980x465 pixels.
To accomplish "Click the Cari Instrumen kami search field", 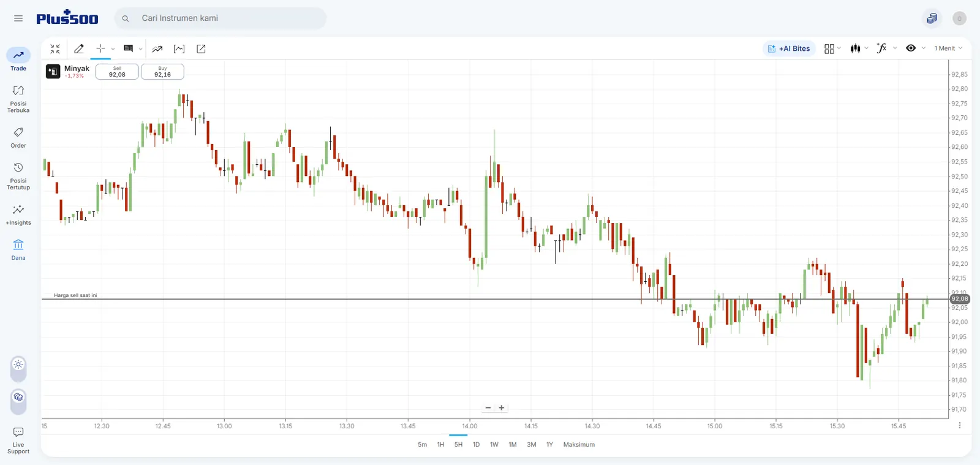I will click(221, 18).
